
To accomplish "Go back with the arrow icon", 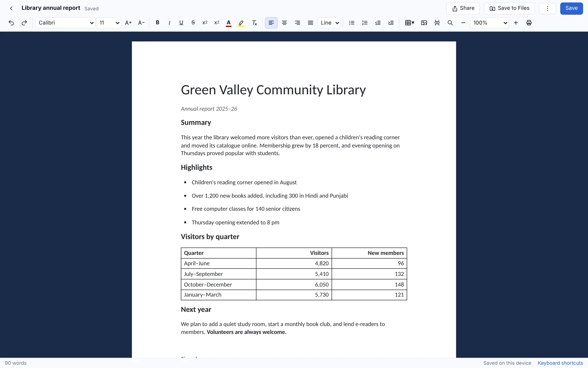I will (x=11, y=8).
